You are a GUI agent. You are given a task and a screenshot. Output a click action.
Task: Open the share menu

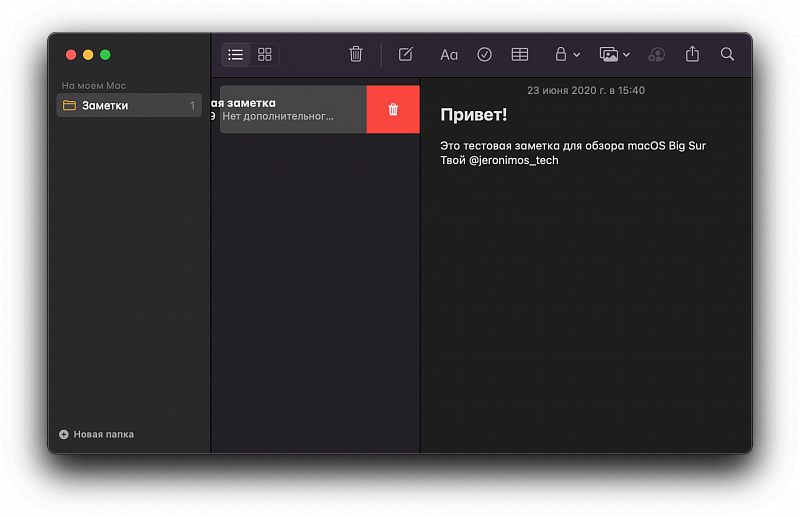tap(692, 54)
